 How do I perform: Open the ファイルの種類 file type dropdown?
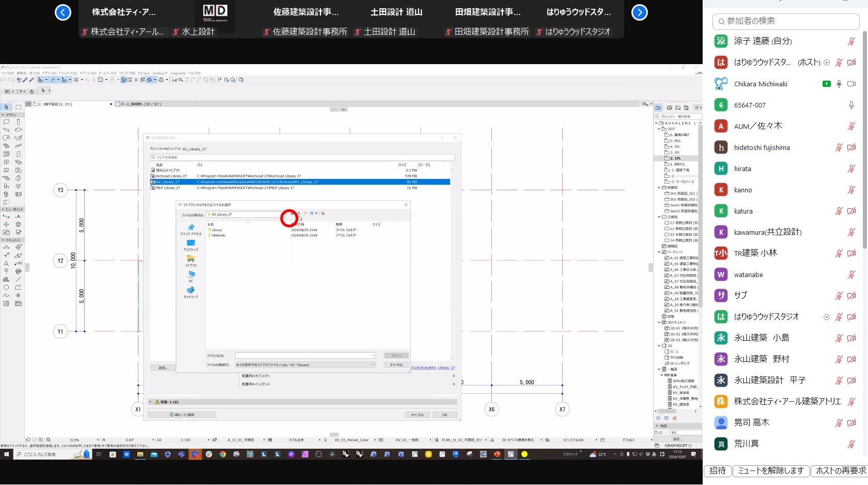click(x=373, y=365)
